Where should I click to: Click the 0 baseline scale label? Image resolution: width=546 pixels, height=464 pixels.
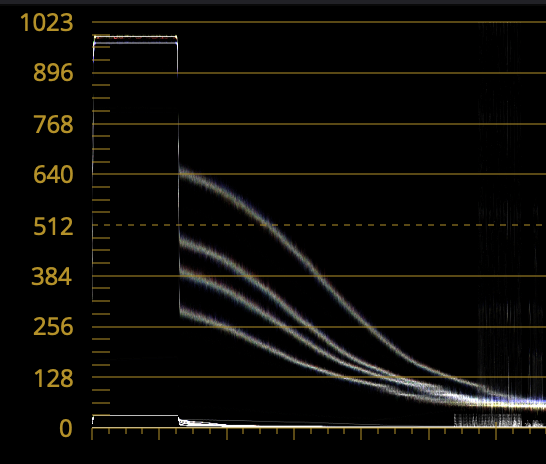point(66,428)
